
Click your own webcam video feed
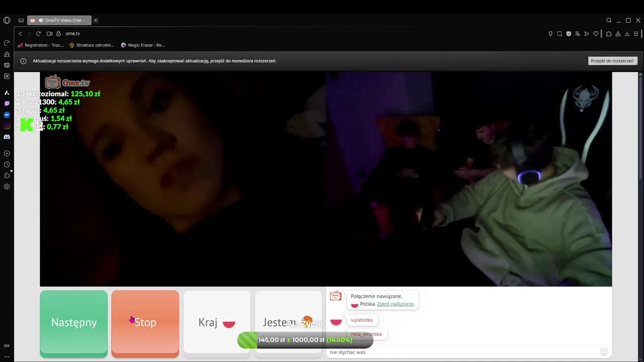pyautogui.click(x=469, y=179)
